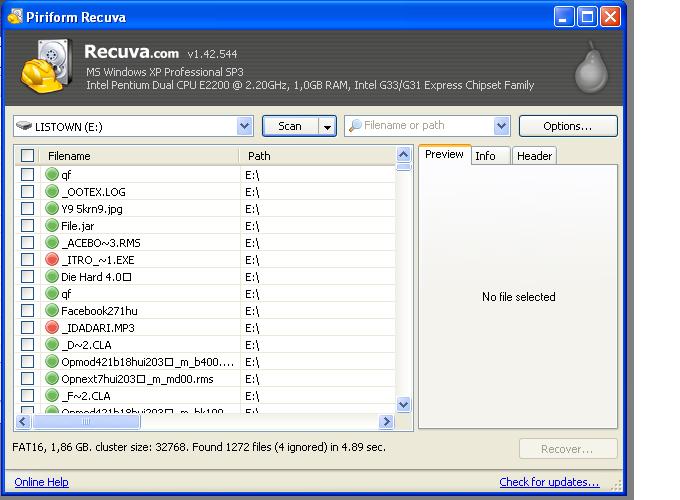Click the scroll up arrow of file list
The height and width of the screenshot is (500, 680).
coord(404,154)
